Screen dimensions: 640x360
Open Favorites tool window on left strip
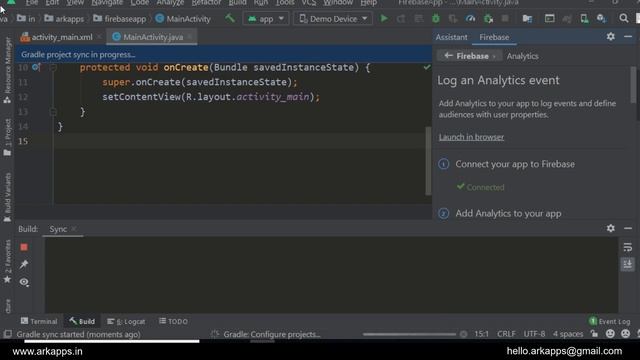7,261
